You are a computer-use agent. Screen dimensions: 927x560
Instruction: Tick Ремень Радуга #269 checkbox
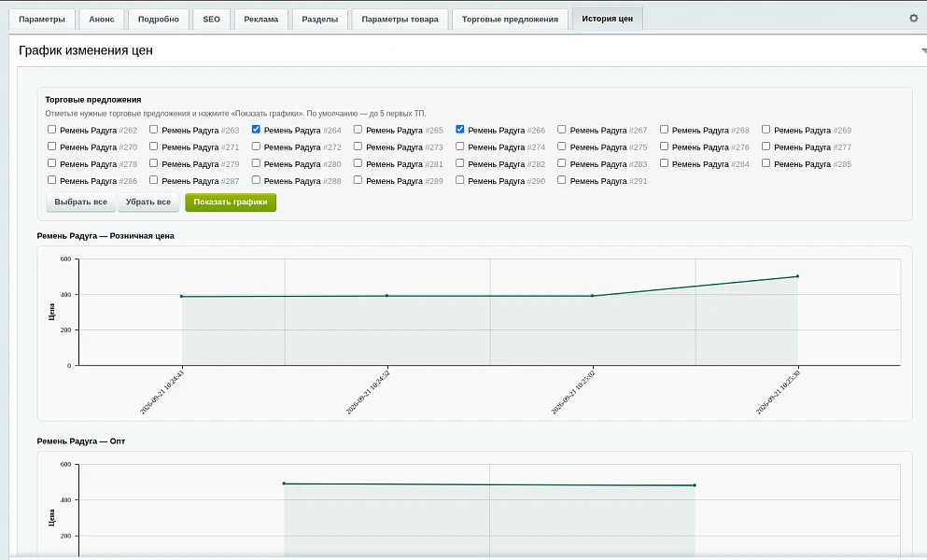point(766,130)
